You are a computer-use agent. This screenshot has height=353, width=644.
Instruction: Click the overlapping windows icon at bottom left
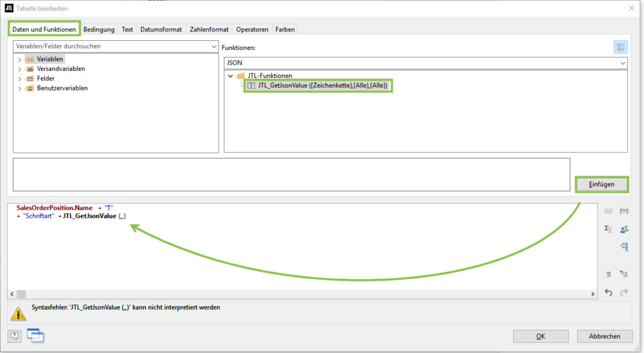click(x=35, y=335)
